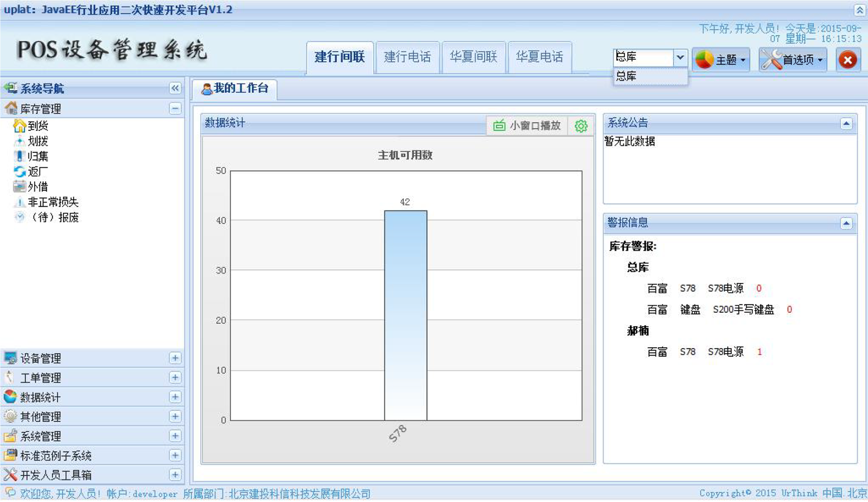Click the 小窗口播放 button
Image resolution: width=868 pixels, height=502 pixels.
pyautogui.click(x=527, y=126)
